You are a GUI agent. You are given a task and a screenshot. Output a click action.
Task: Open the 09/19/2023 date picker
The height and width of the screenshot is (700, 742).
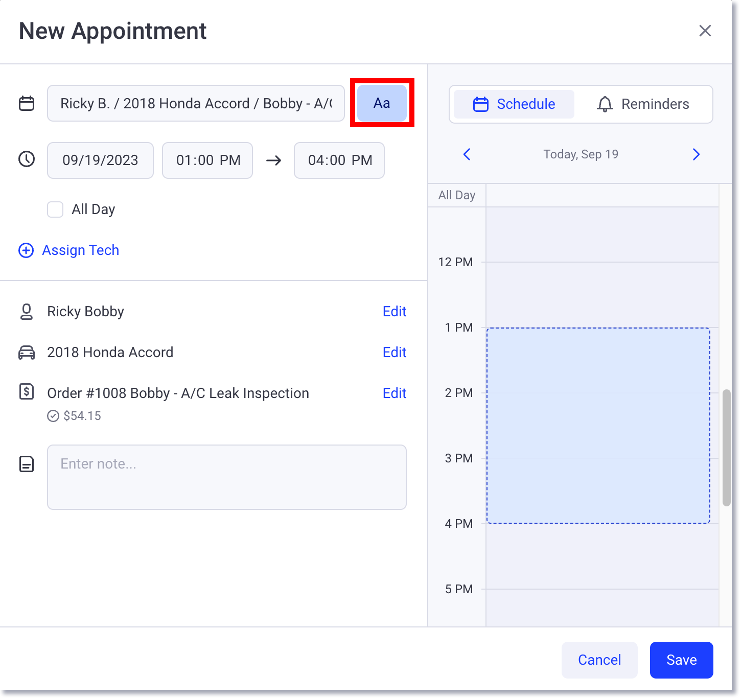[100, 160]
